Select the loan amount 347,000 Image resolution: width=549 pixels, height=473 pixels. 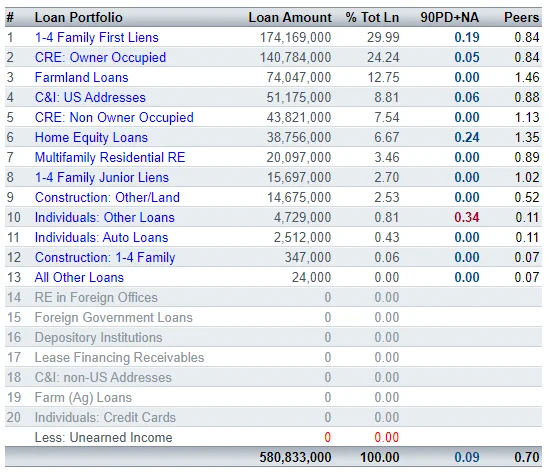click(x=308, y=257)
